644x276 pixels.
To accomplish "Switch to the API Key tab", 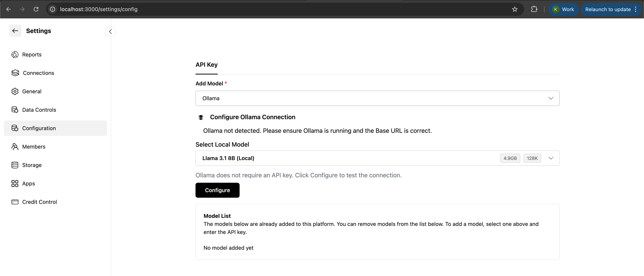I will (x=206, y=65).
